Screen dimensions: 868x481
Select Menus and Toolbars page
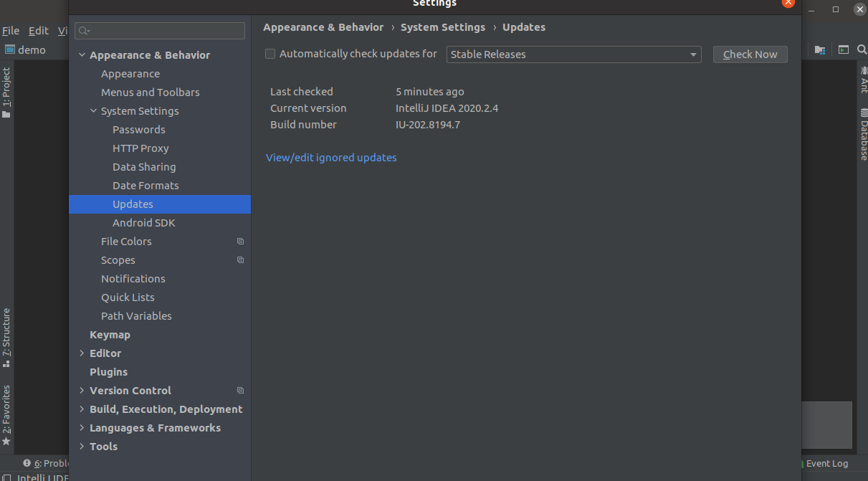click(151, 92)
